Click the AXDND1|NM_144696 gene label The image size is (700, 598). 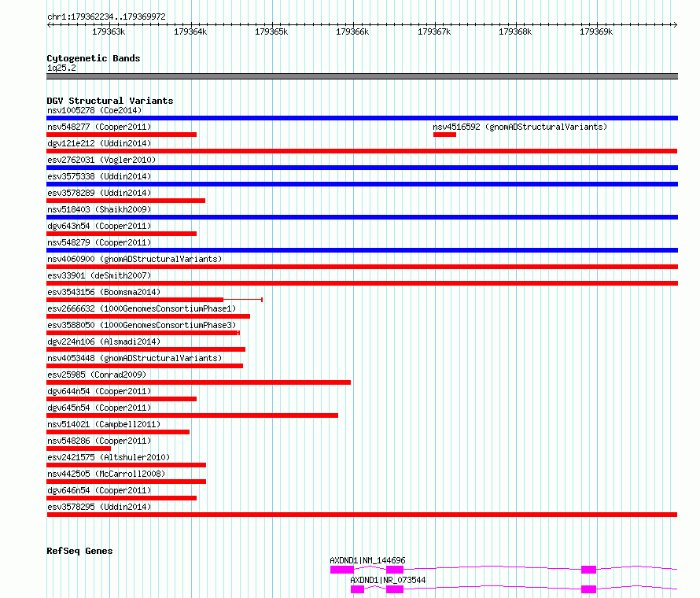click(x=367, y=560)
